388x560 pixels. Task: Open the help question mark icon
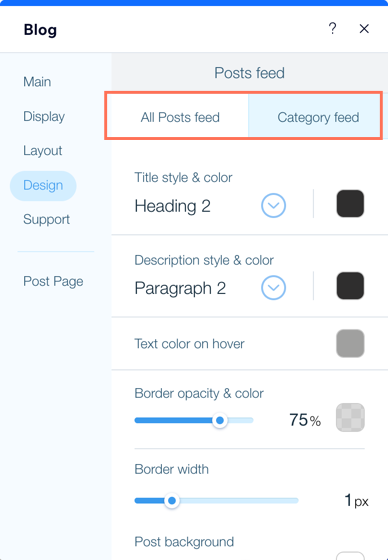pyautogui.click(x=332, y=28)
